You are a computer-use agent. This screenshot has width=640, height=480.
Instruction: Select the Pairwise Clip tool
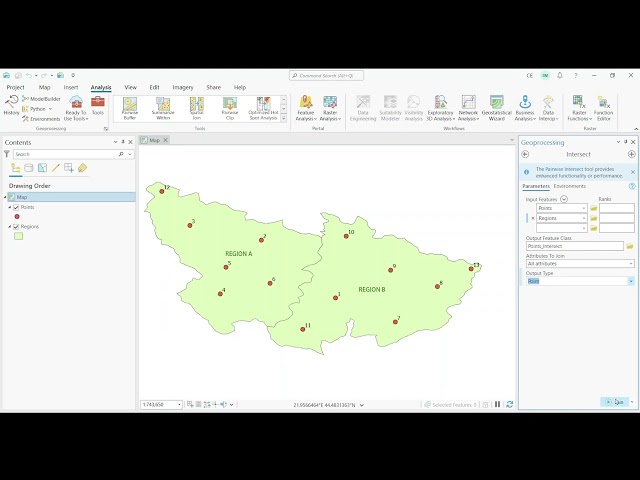click(x=230, y=109)
